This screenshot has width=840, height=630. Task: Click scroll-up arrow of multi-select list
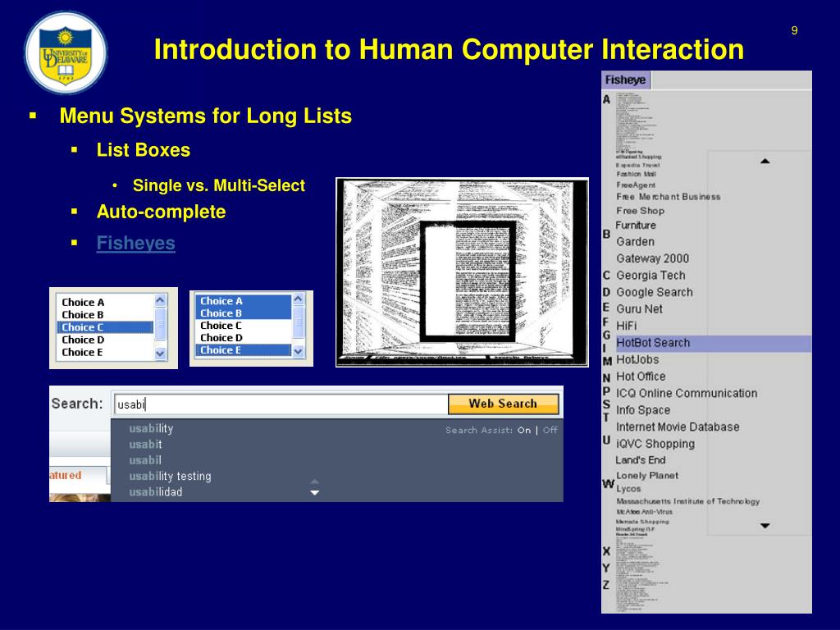pyautogui.click(x=299, y=299)
